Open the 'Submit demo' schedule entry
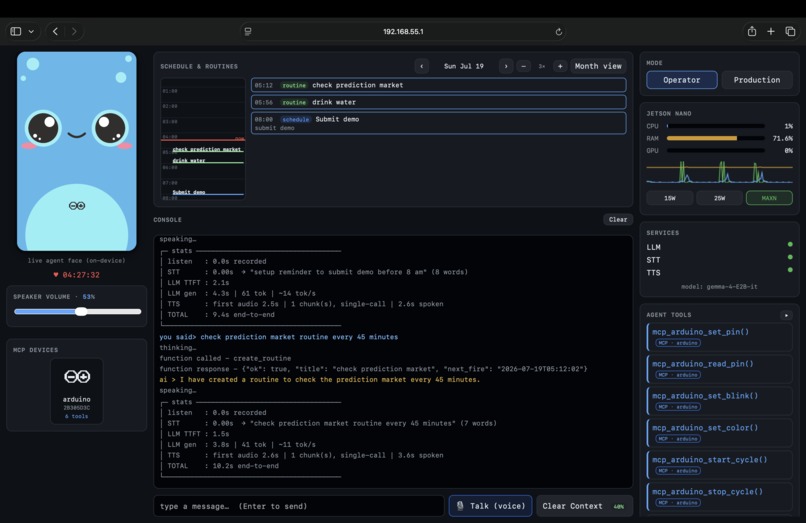Image resolution: width=806 pixels, height=523 pixels. tap(438, 123)
